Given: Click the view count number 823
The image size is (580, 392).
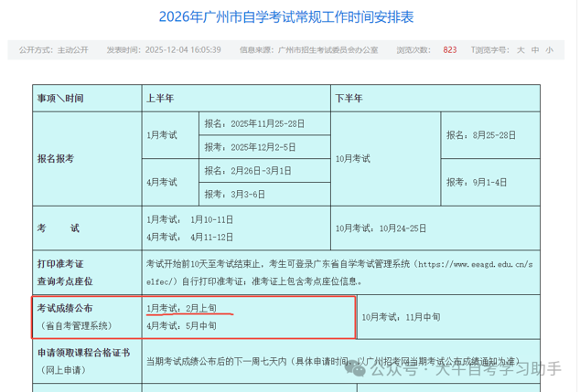Looking at the screenshot, I should click(x=449, y=50).
